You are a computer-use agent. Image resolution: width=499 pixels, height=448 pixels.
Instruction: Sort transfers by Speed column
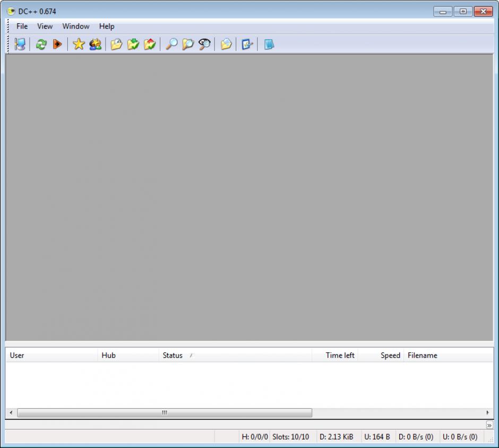point(381,356)
